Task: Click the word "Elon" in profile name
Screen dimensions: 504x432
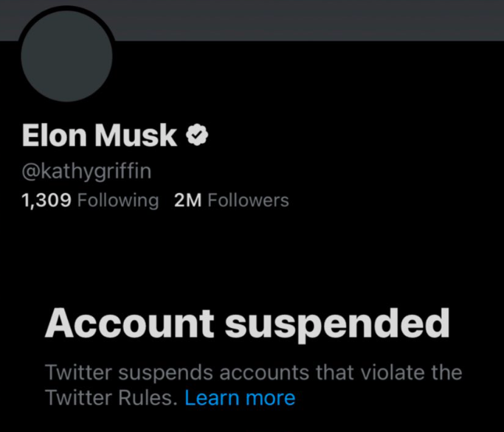Action: click(55, 136)
